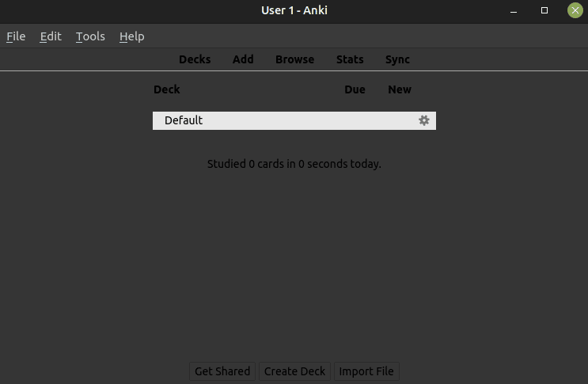The height and width of the screenshot is (384, 588).
Task: Close the Anki window
Action: [575, 10]
